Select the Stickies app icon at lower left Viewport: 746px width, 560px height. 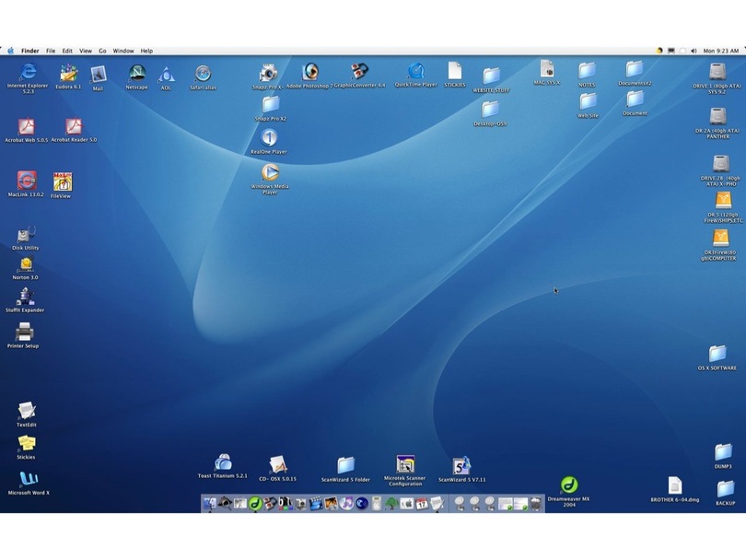pyautogui.click(x=26, y=444)
